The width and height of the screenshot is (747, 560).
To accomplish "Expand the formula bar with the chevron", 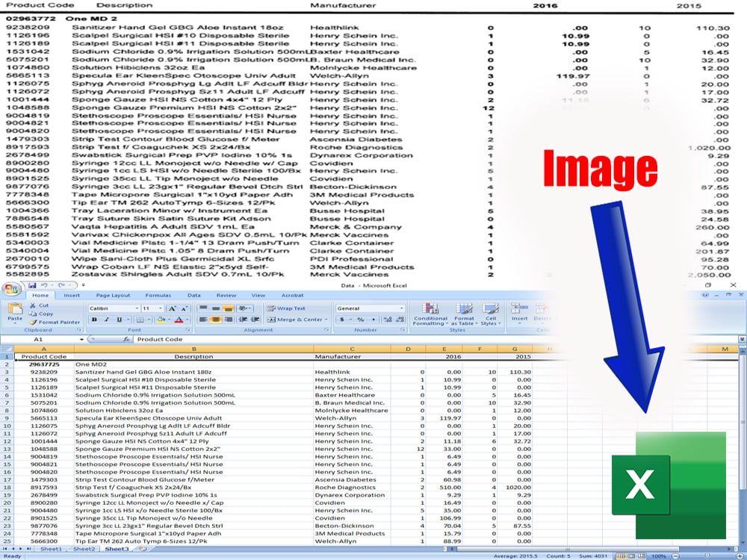I will click(x=743, y=339).
